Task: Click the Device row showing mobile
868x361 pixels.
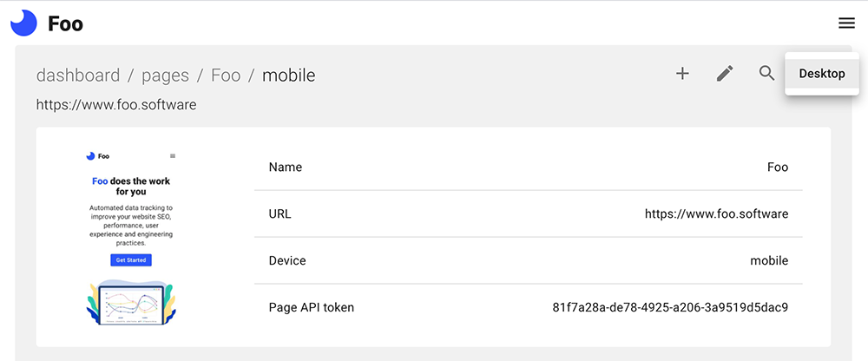Action: coord(528,260)
